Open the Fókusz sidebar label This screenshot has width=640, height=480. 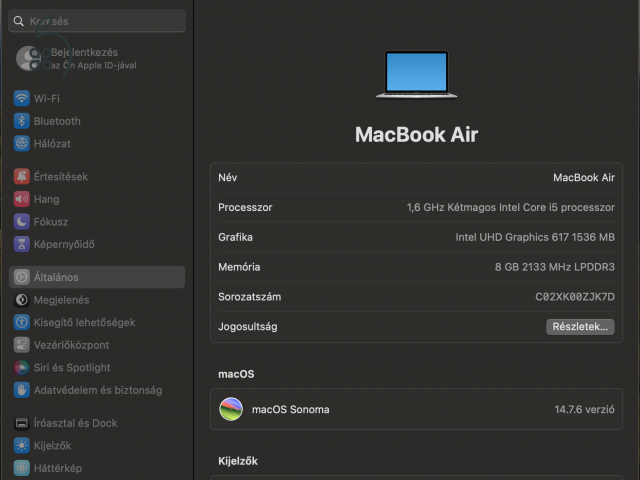[51, 222]
